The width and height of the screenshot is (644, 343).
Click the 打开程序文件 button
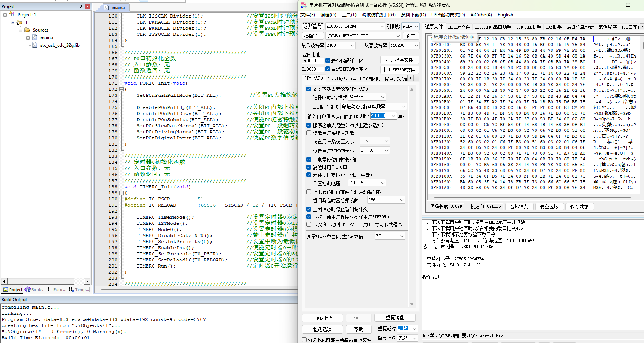click(399, 60)
